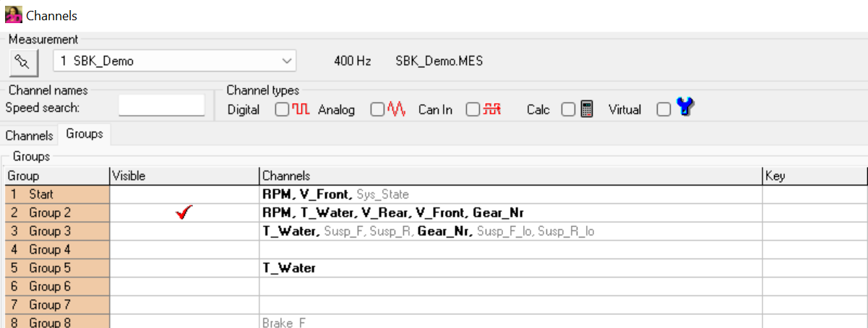Viewport: 868px width, 328px height.
Task: Click the Speed search input field
Action: (161, 105)
